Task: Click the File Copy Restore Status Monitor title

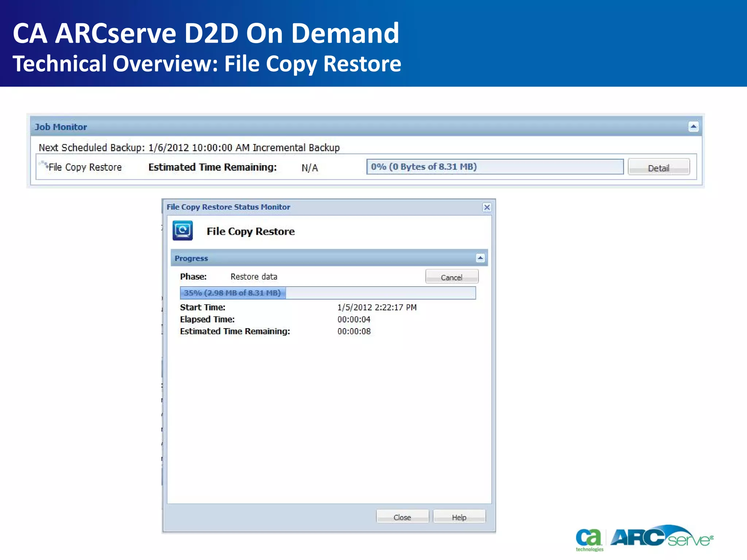Action: [x=228, y=207]
